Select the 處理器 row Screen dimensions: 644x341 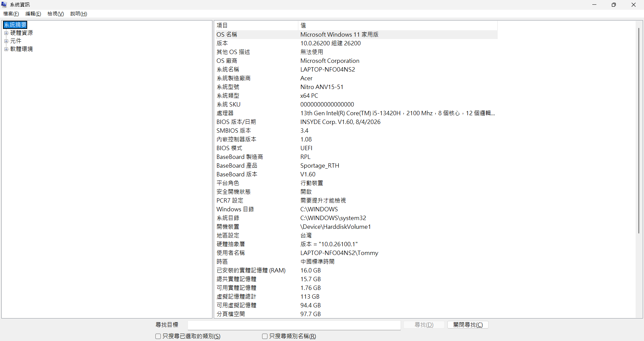356,113
